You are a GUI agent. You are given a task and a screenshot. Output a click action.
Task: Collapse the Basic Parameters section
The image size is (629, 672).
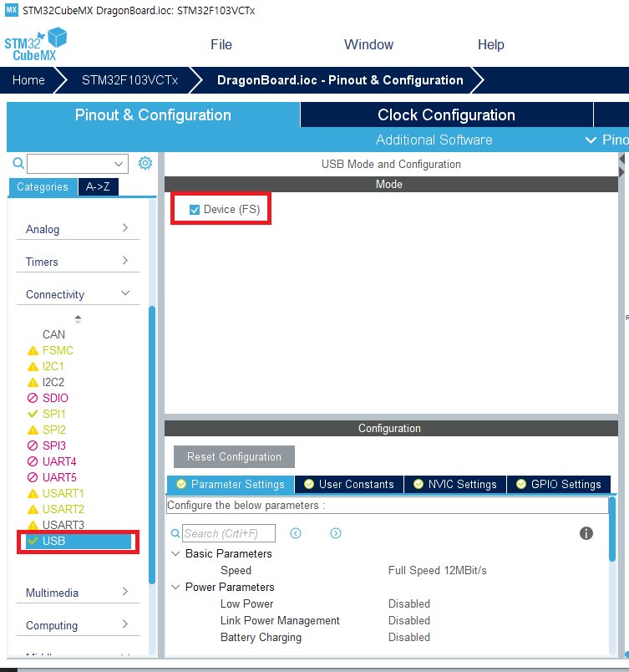[175, 553]
